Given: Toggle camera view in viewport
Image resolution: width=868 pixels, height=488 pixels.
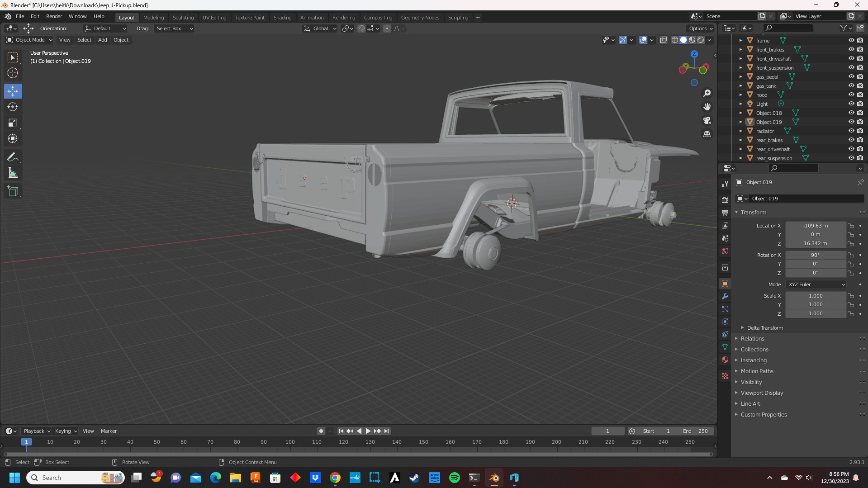Looking at the screenshot, I should (x=707, y=121).
